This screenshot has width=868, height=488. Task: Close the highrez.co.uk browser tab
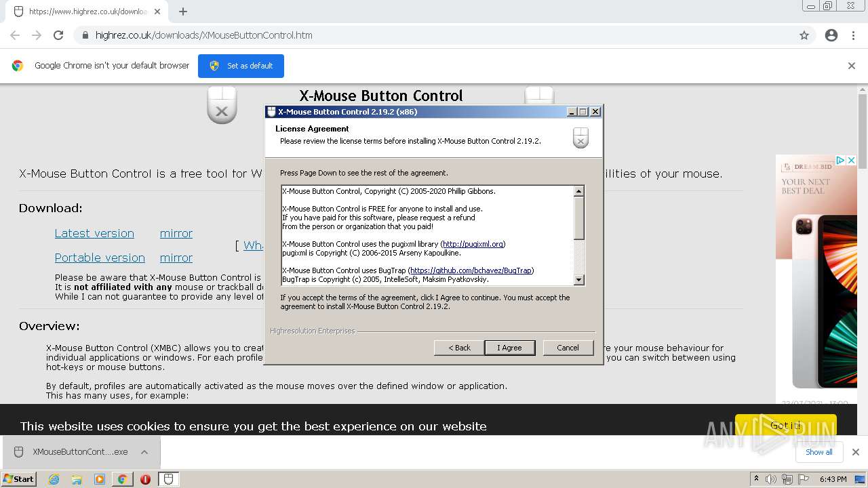point(157,12)
